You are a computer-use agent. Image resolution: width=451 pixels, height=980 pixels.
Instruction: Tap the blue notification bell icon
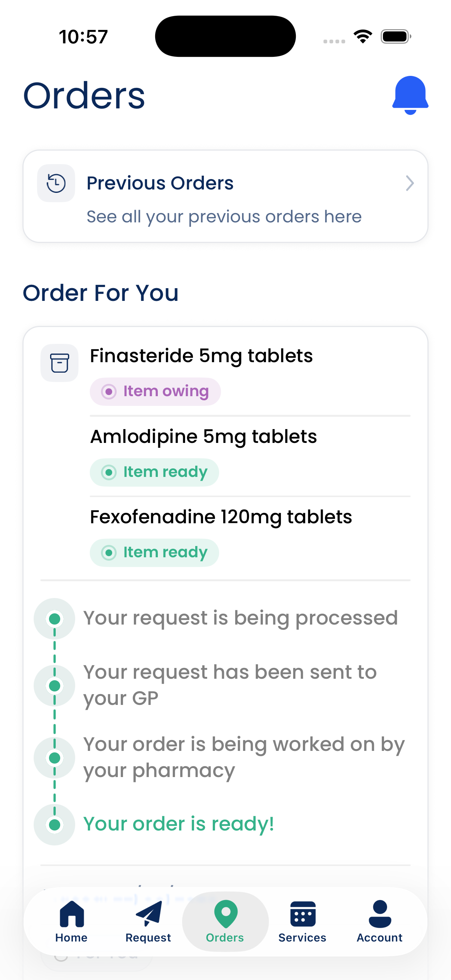410,95
